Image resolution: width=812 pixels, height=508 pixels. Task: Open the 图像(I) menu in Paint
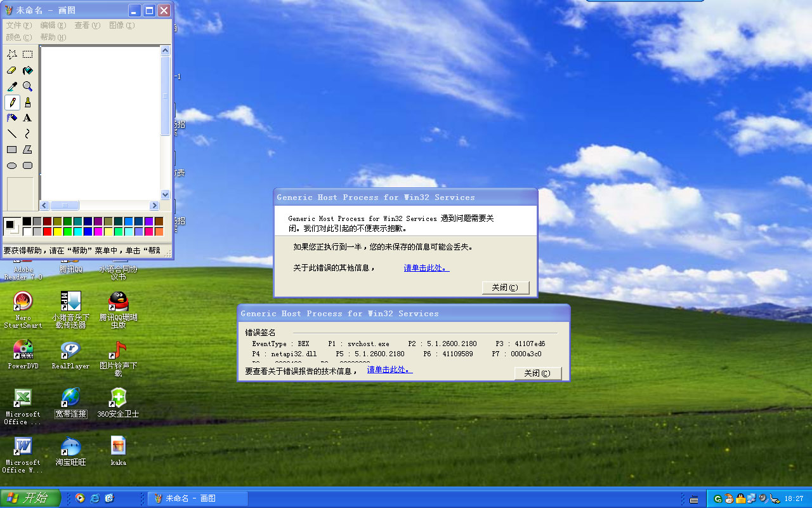click(122, 25)
